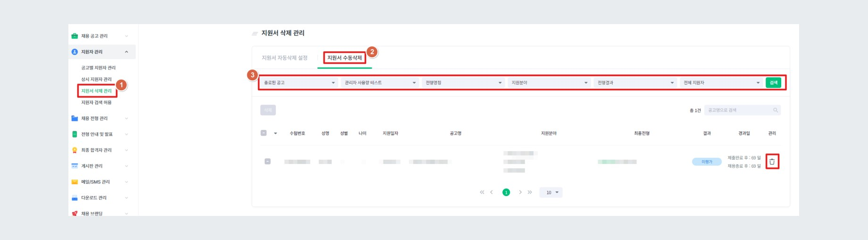Open the 전형명칭 dropdown
The height and width of the screenshot is (240, 868).
pos(463,83)
